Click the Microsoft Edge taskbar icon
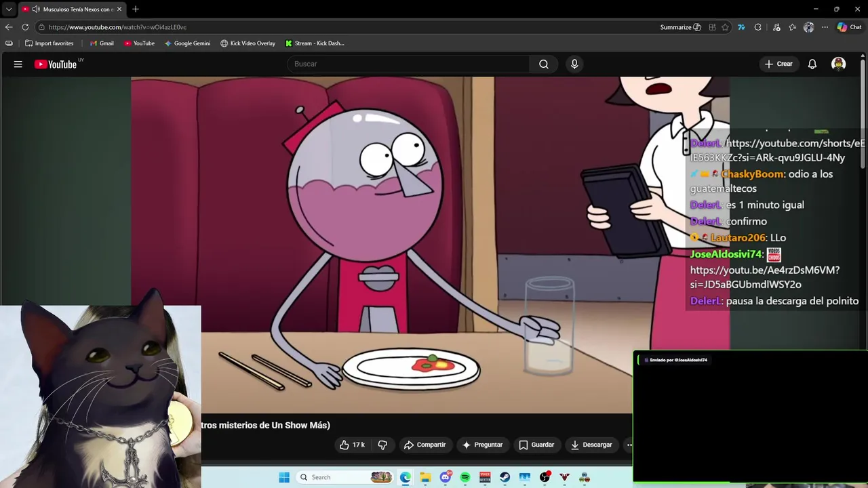The height and width of the screenshot is (488, 868). [x=406, y=477]
